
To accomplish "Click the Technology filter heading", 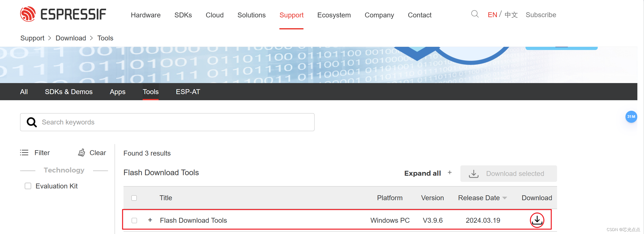I will [64, 170].
